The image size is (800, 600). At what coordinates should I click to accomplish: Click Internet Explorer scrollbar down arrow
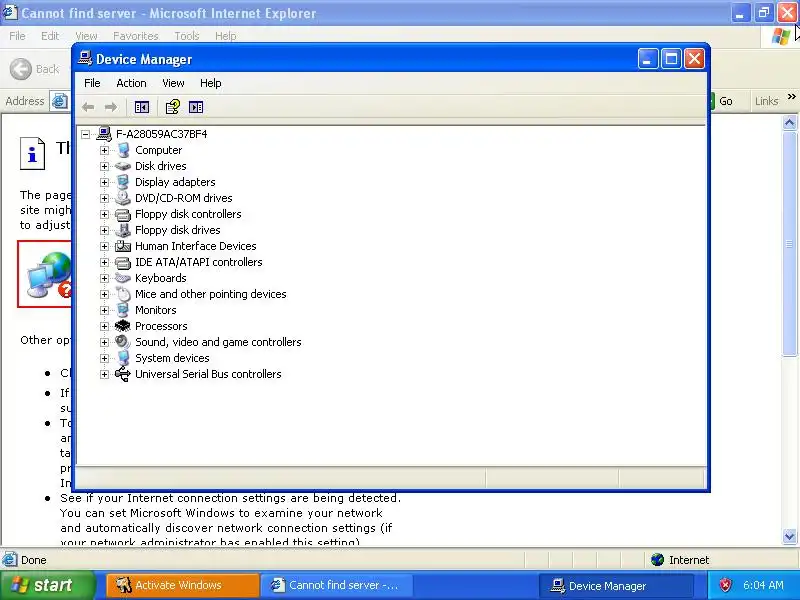point(790,536)
